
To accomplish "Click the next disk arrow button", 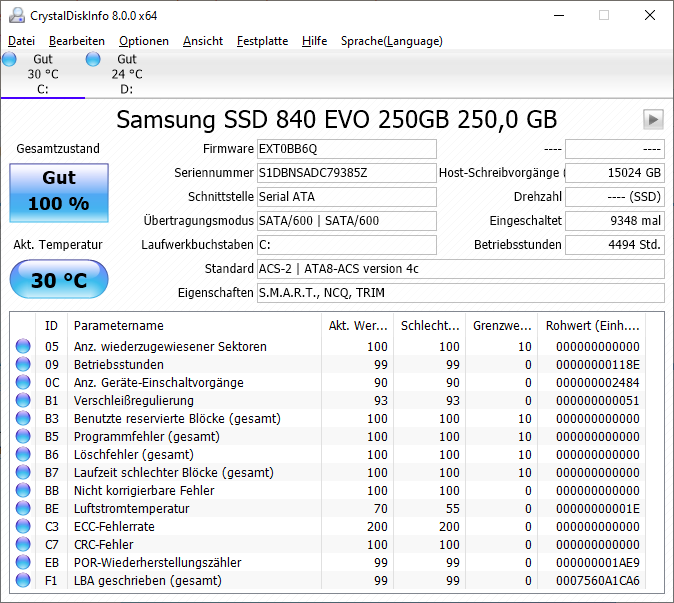I will (x=653, y=119).
